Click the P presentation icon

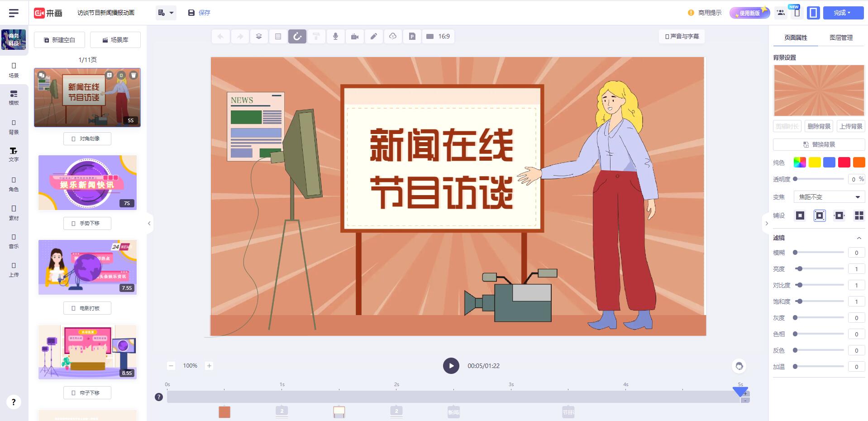pos(412,36)
